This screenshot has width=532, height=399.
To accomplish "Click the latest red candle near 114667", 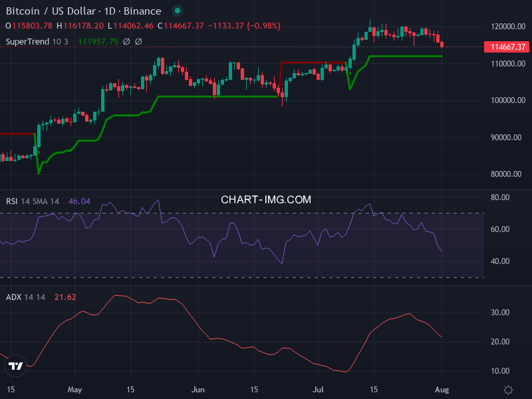I will point(442,44).
